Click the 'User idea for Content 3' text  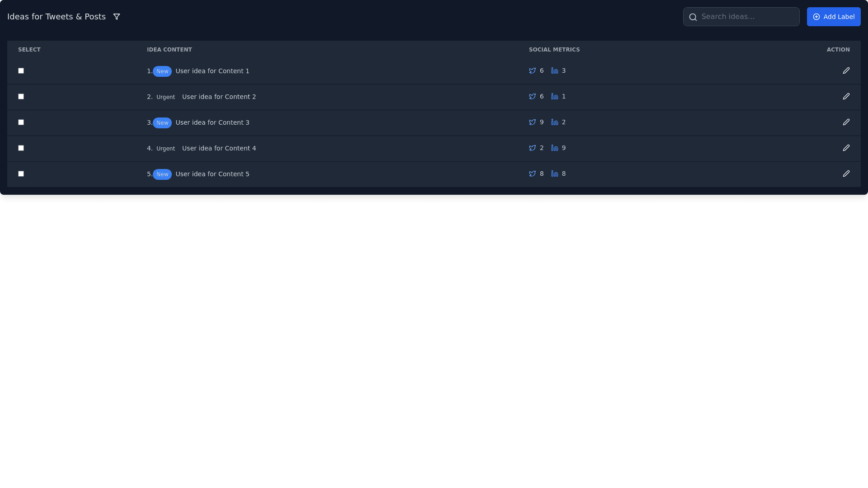212,122
